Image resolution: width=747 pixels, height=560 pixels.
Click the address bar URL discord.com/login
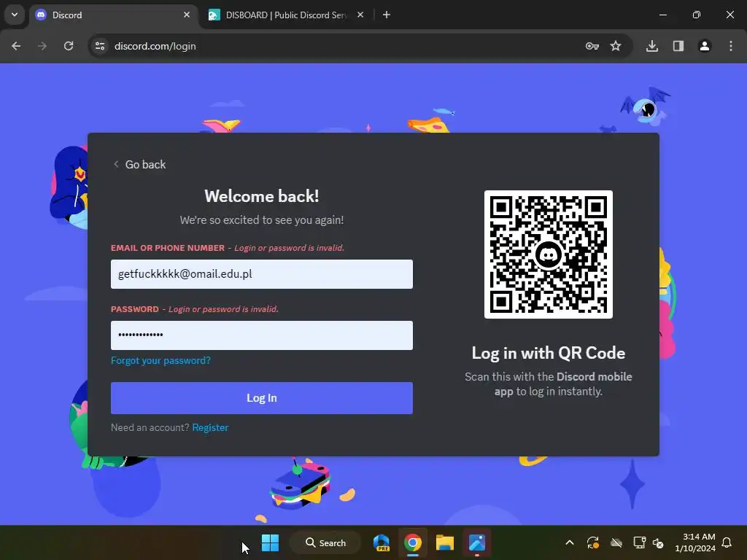[155, 46]
